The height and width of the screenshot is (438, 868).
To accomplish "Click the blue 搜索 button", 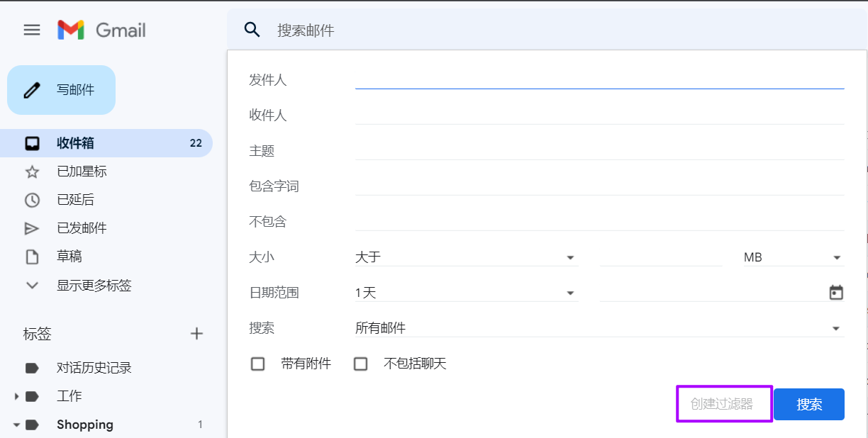I will 809,404.
